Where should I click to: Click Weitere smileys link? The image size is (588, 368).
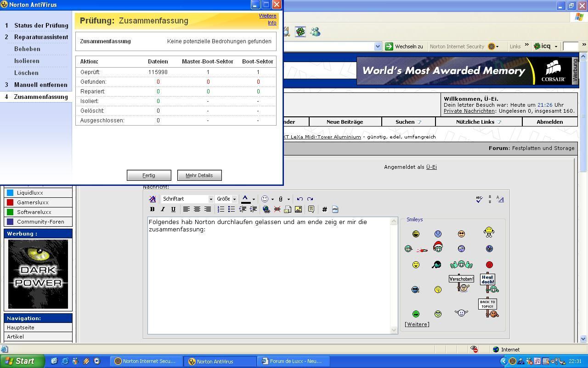pyautogui.click(x=417, y=324)
